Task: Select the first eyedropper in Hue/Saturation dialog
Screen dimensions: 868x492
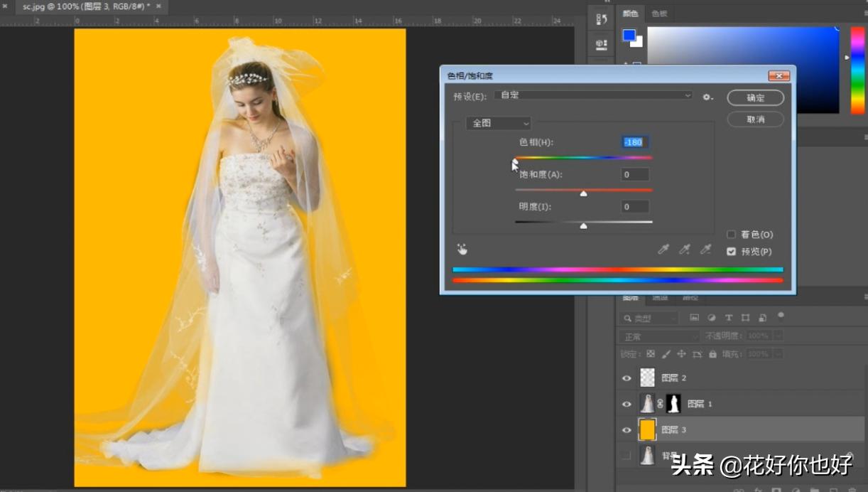Action: (663, 250)
